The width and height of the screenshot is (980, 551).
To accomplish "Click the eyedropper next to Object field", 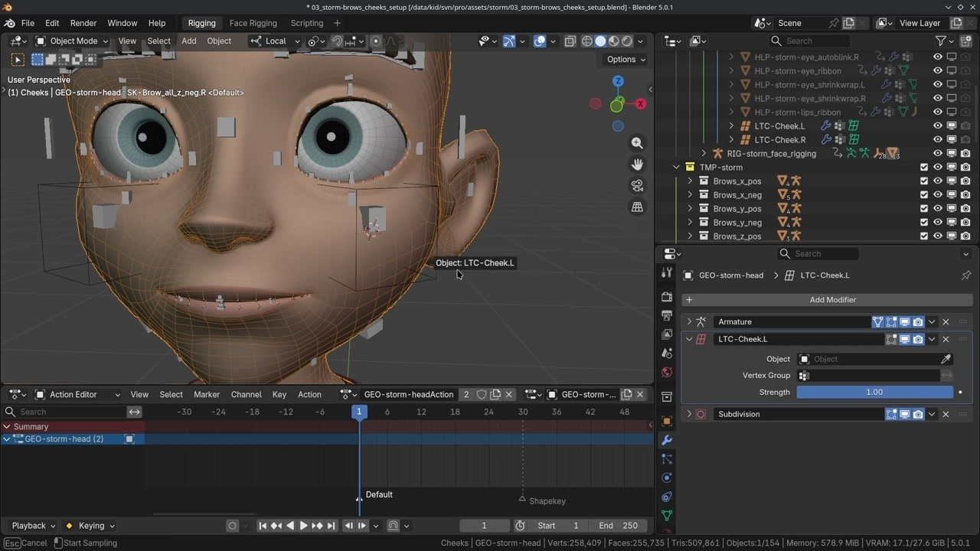I will click(946, 359).
